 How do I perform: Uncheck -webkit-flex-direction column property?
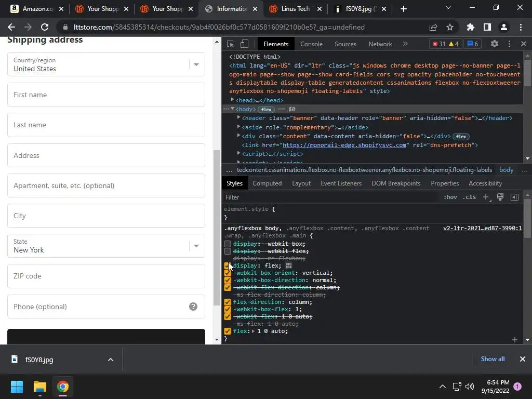(228, 288)
